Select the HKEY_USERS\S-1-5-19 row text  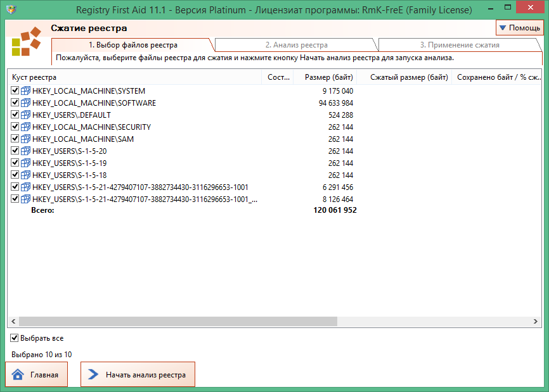(69, 163)
